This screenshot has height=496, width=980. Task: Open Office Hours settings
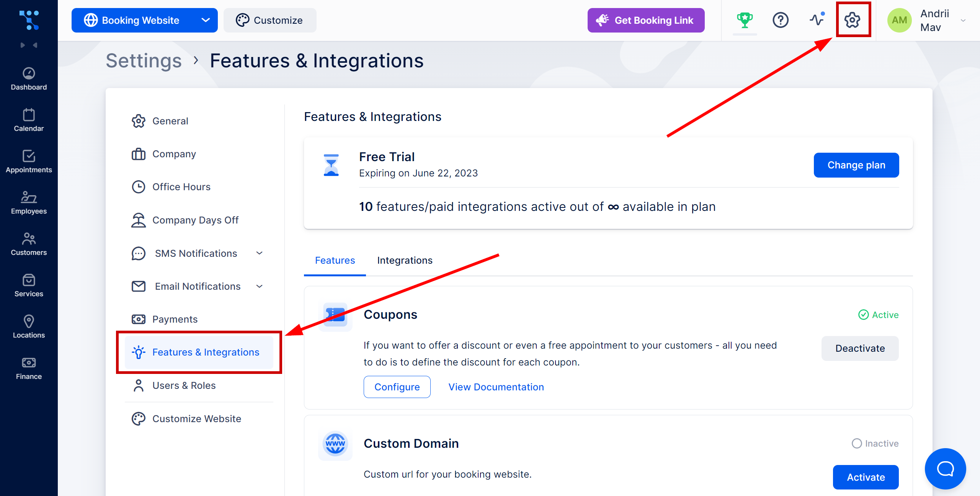point(199,187)
